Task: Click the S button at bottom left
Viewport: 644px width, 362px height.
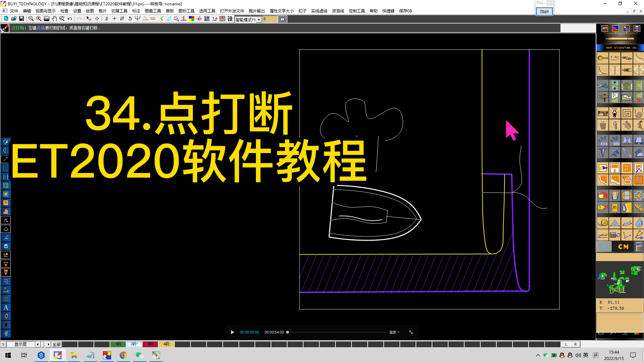Action: point(3,344)
